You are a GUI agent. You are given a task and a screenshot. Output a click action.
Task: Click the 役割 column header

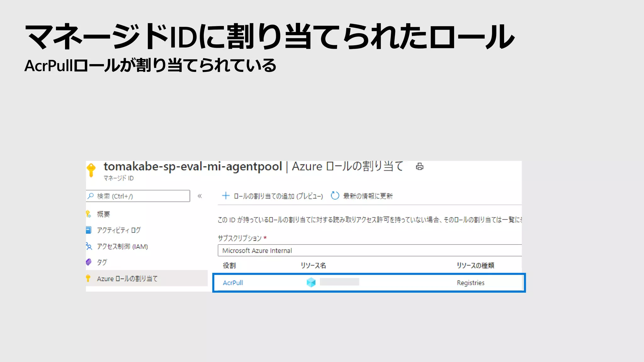229,266
